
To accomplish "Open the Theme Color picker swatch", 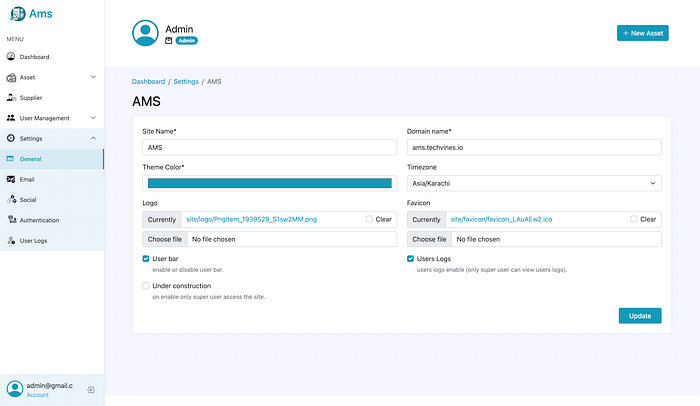I will click(270, 183).
